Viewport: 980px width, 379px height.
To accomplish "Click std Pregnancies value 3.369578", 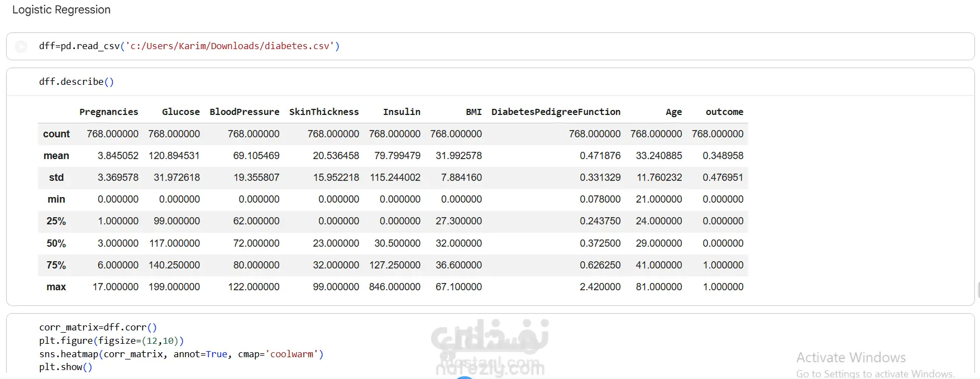I will click(x=118, y=177).
